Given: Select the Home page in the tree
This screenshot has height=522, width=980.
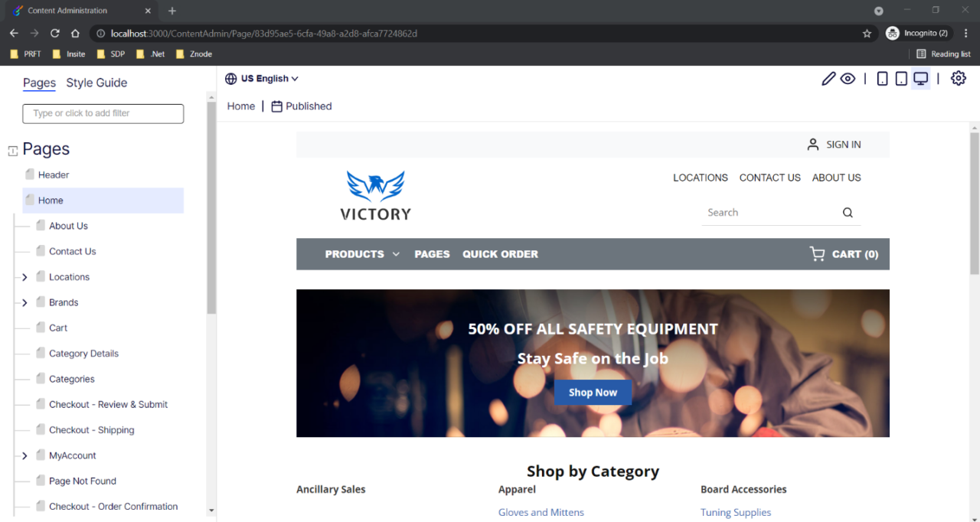Looking at the screenshot, I should point(50,200).
